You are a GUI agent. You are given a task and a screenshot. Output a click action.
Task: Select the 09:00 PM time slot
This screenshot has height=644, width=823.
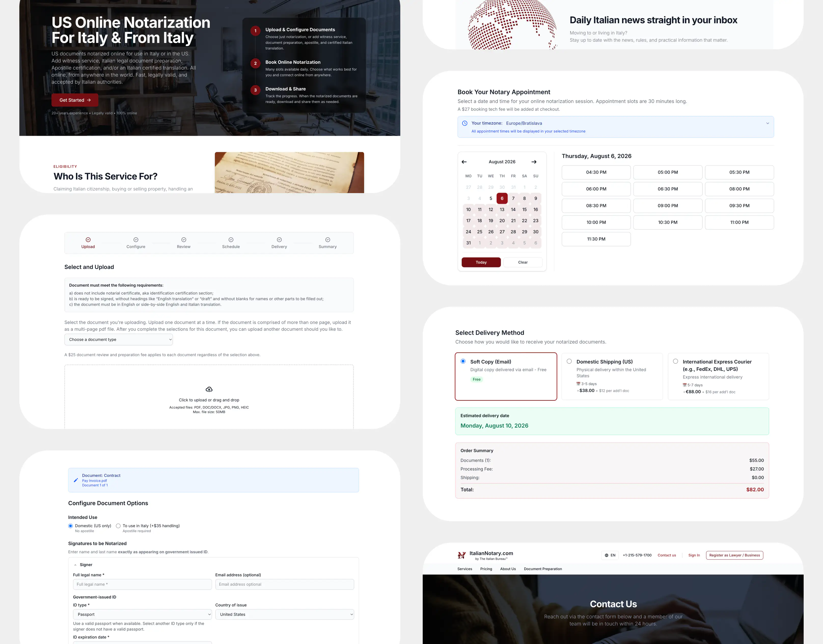(668, 206)
